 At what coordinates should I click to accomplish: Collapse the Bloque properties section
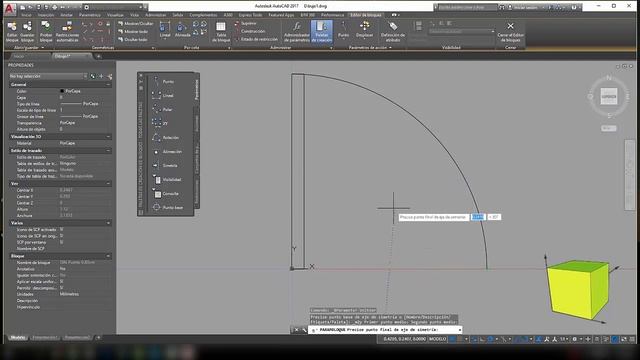(108, 256)
